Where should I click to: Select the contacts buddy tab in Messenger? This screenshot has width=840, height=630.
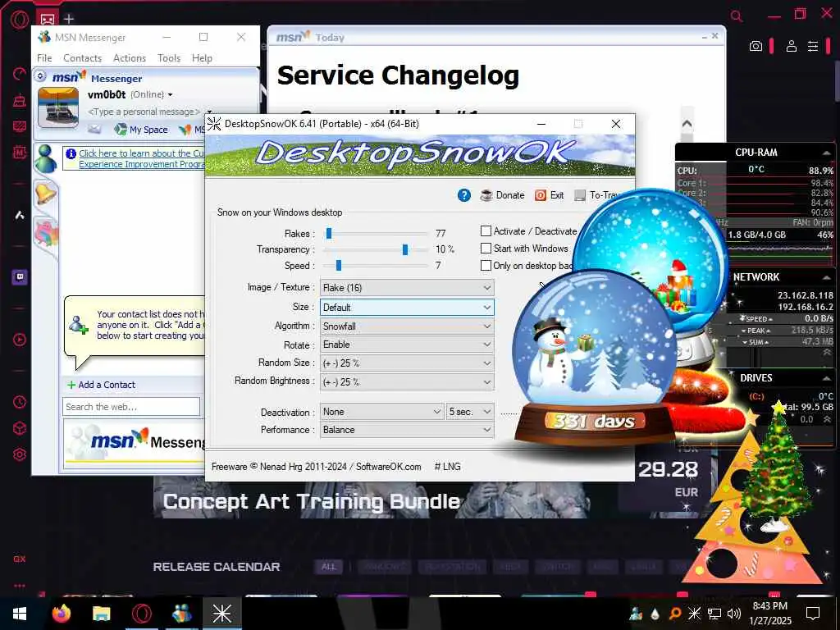click(46, 158)
